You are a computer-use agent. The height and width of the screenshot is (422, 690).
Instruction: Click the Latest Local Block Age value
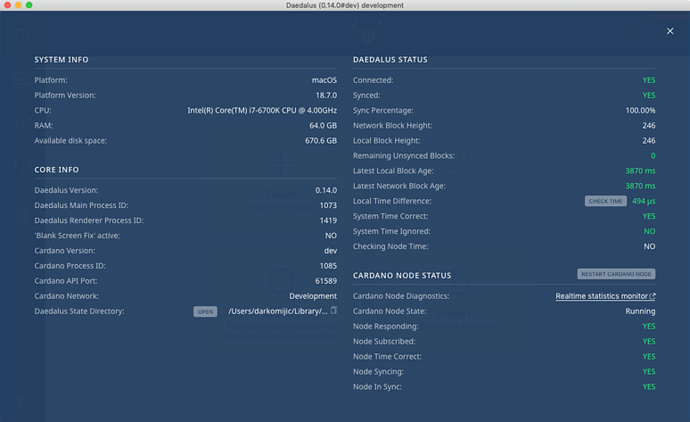point(640,171)
